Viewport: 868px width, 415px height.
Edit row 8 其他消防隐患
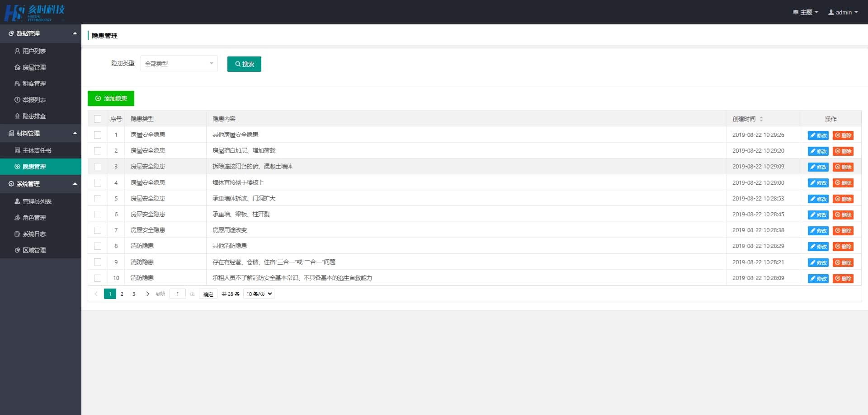click(818, 247)
